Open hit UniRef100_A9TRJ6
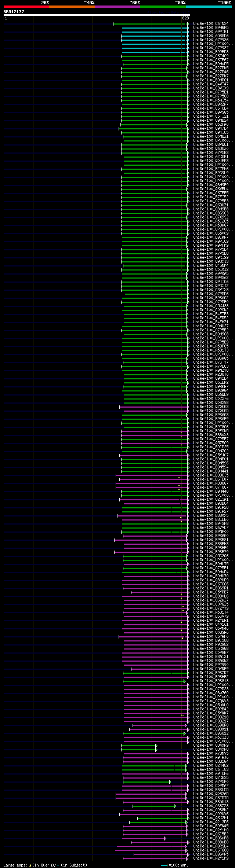235x868 pixels. pos(211,758)
